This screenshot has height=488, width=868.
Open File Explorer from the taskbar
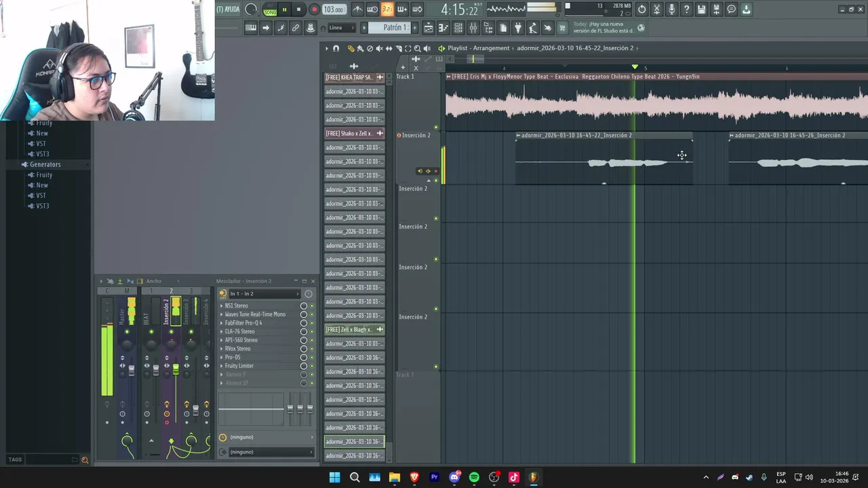coord(394,477)
